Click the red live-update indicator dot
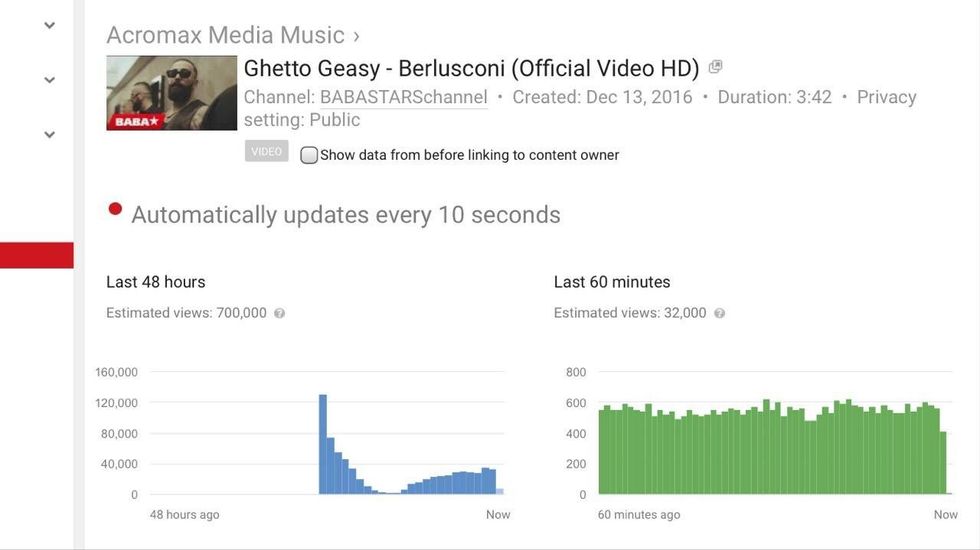 pyautogui.click(x=115, y=209)
